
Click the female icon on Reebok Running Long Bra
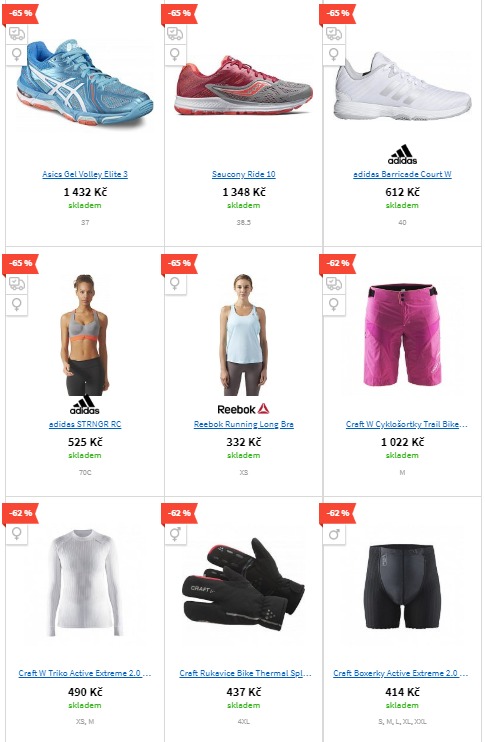click(x=175, y=283)
